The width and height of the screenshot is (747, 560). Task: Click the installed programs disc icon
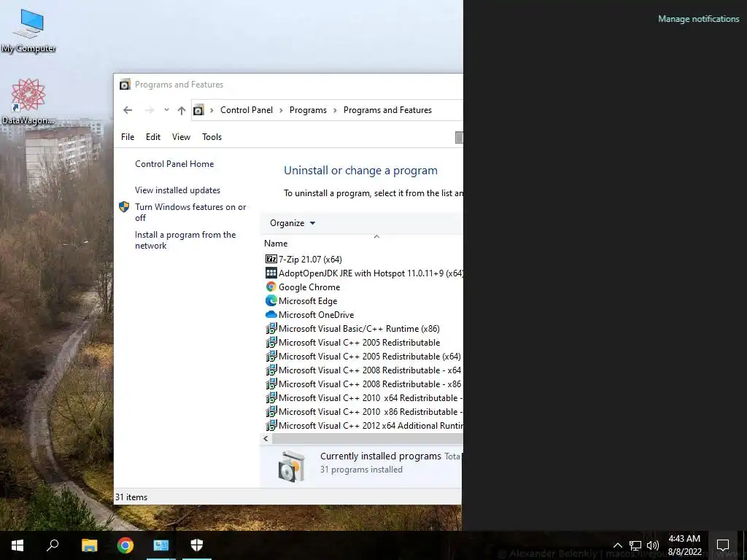click(x=291, y=466)
